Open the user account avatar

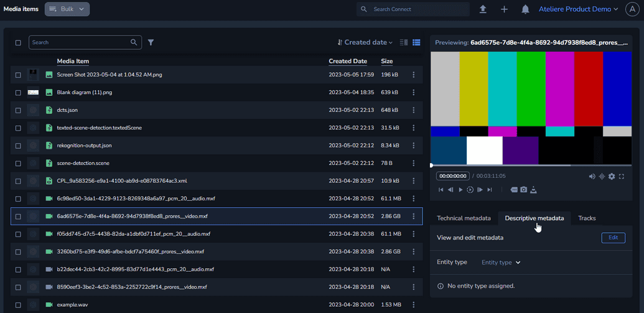point(632,9)
